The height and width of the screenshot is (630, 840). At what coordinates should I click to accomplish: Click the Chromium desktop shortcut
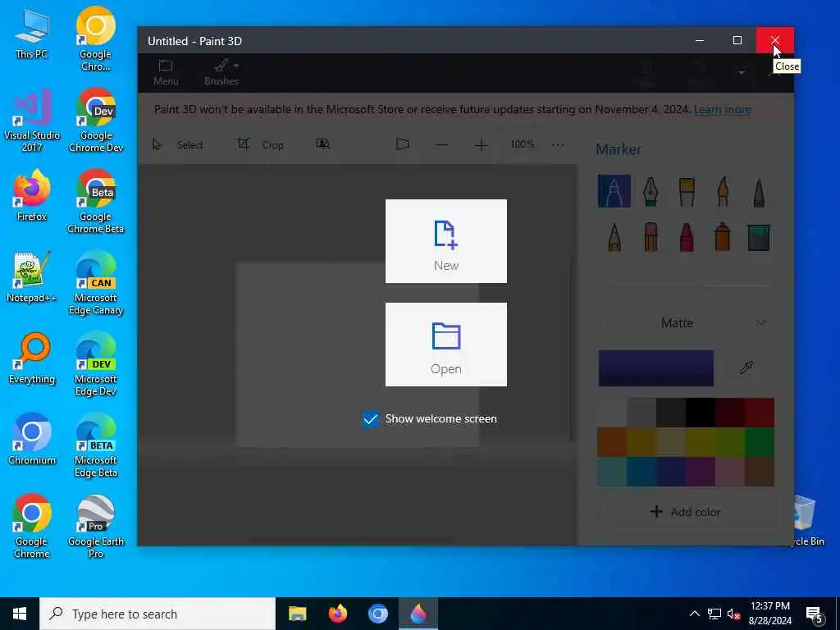click(x=32, y=440)
